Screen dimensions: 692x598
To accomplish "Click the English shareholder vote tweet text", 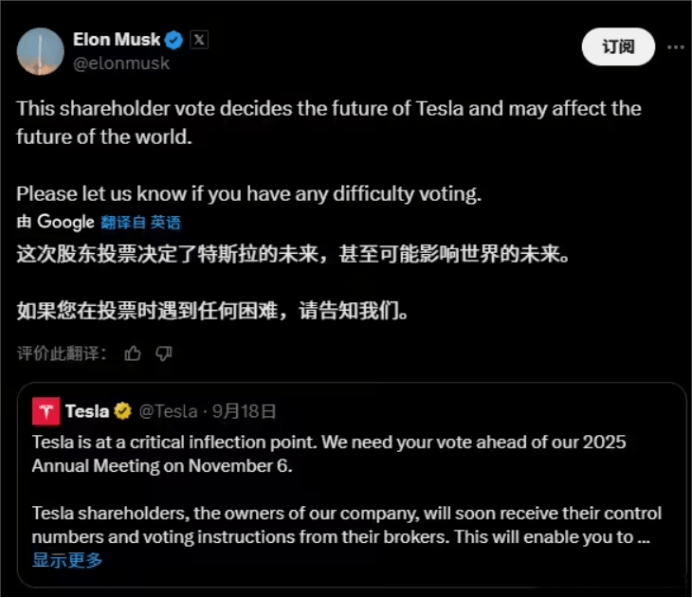I will pos(329,151).
